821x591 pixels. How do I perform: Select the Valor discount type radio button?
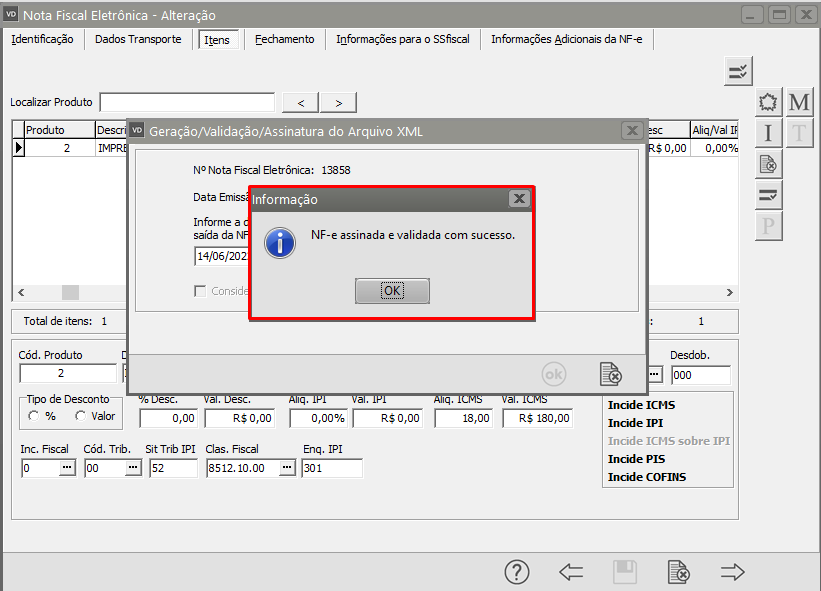coord(80,416)
